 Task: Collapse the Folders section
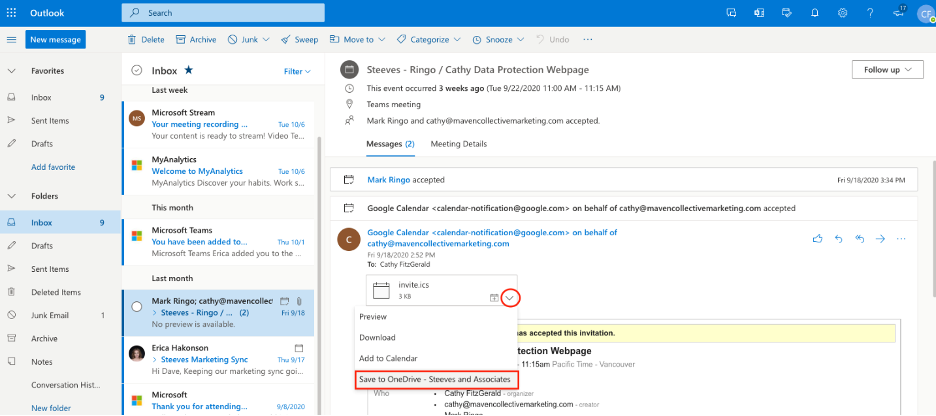click(11, 196)
